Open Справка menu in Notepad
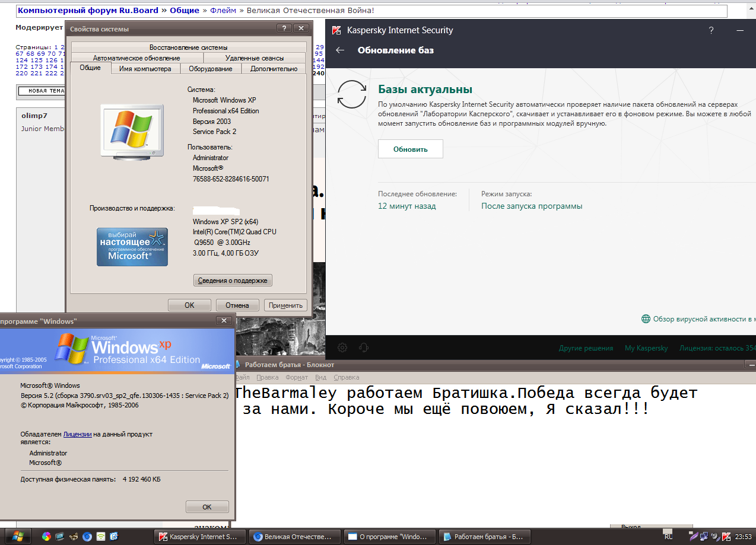Screen dimensions: 756x545 pyautogui.click(x=347, y=377)
